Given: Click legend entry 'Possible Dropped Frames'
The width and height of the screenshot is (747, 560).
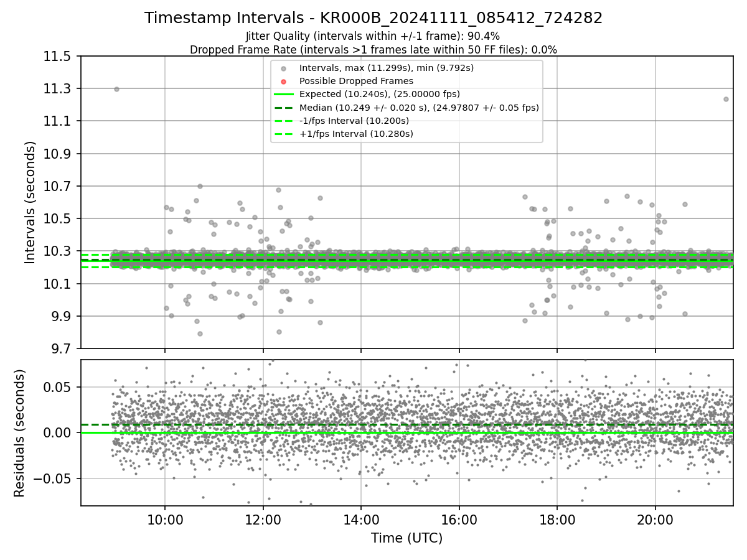Looking at the screenshot, I should (356, 81).
